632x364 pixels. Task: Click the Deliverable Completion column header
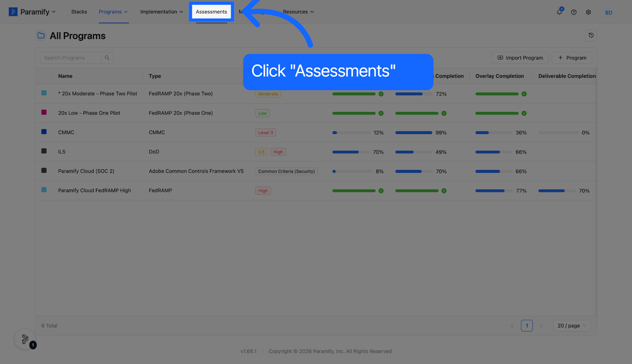click(x=567, y=76)
